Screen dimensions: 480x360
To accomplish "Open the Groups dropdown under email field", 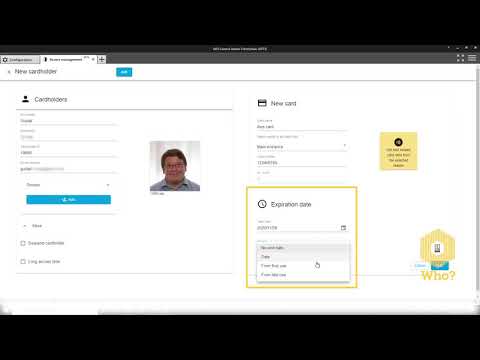I will pos(68,185).
